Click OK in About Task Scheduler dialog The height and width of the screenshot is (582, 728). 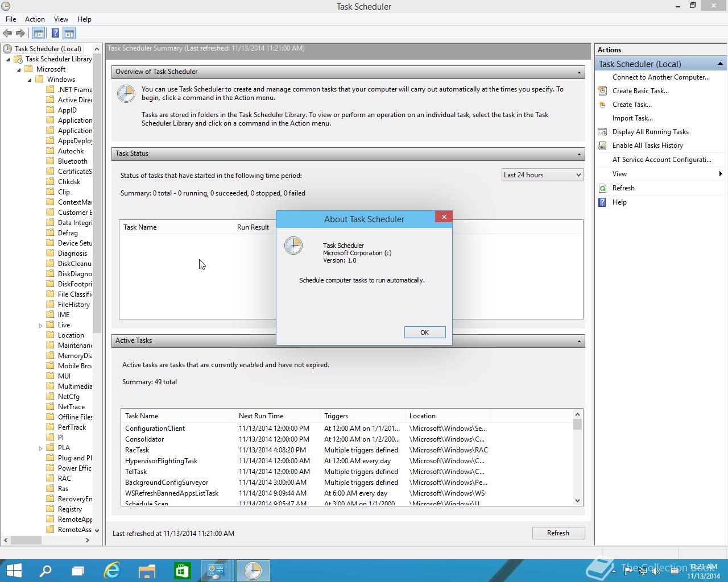(x=425, y=332)
